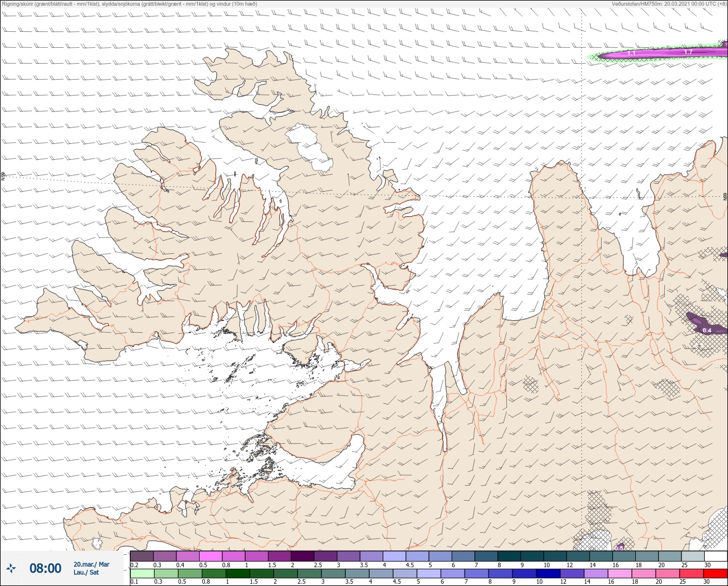Select the upper legend lavender swatch starting at 4
This screenshot has height=586, width=728.
[394, 556]
